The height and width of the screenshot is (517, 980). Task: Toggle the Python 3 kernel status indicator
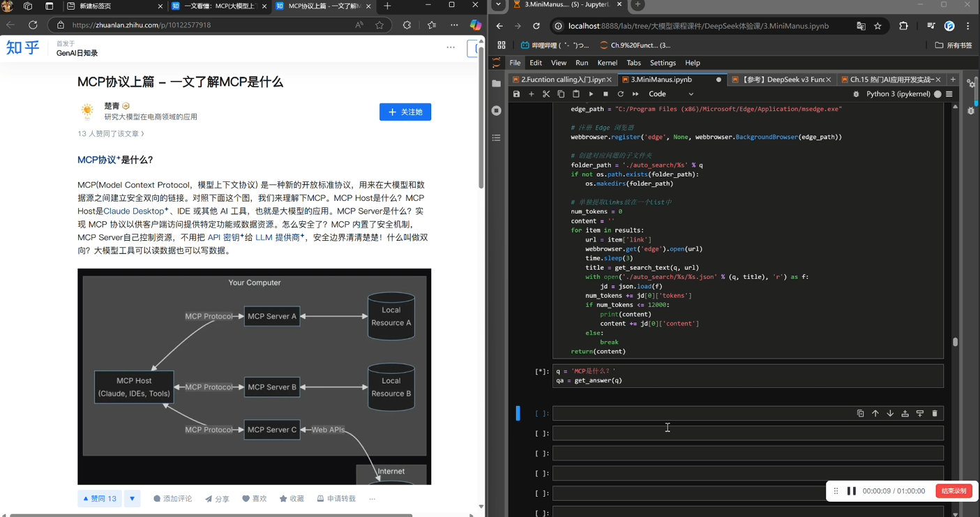click(x=937, y=94)
